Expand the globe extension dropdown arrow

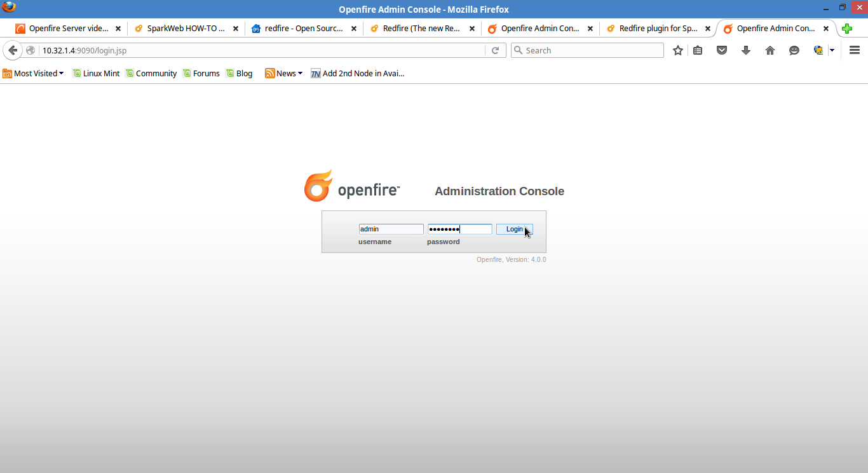point(832,50)
